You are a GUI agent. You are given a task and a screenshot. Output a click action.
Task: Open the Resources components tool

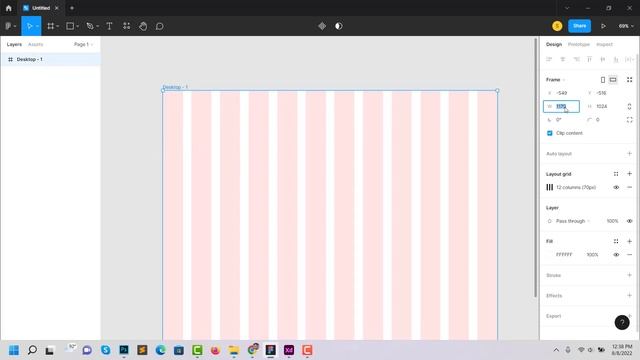[x=127, y=26]
